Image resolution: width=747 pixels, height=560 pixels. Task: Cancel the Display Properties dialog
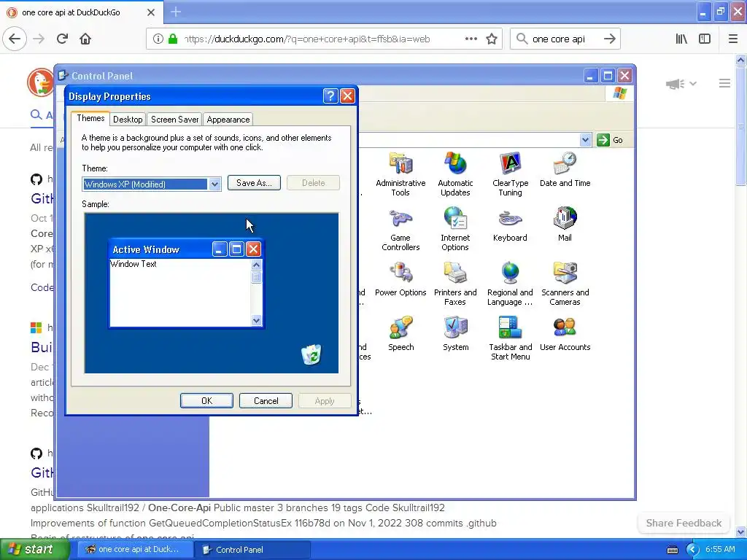pos(266,401)
